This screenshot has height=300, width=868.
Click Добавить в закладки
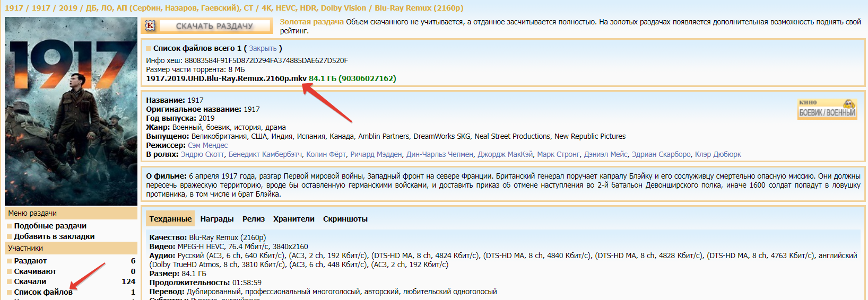point(54,236)
